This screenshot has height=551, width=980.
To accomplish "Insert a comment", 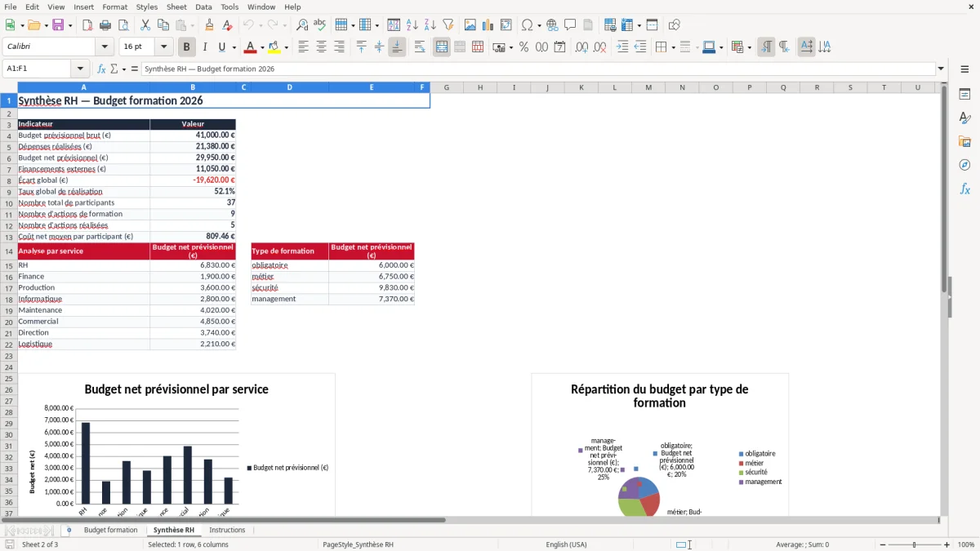I will (570, 25).
